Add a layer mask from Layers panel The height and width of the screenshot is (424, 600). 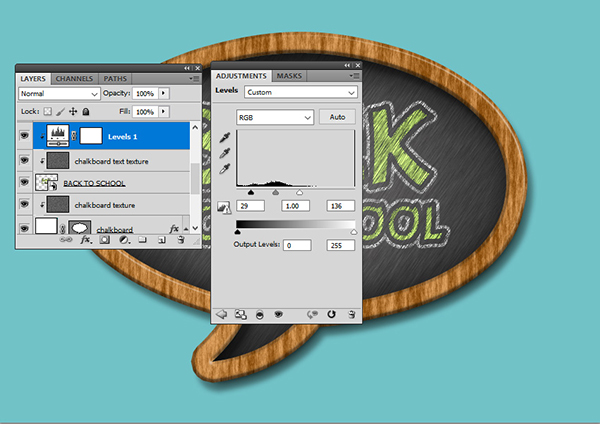105,241
